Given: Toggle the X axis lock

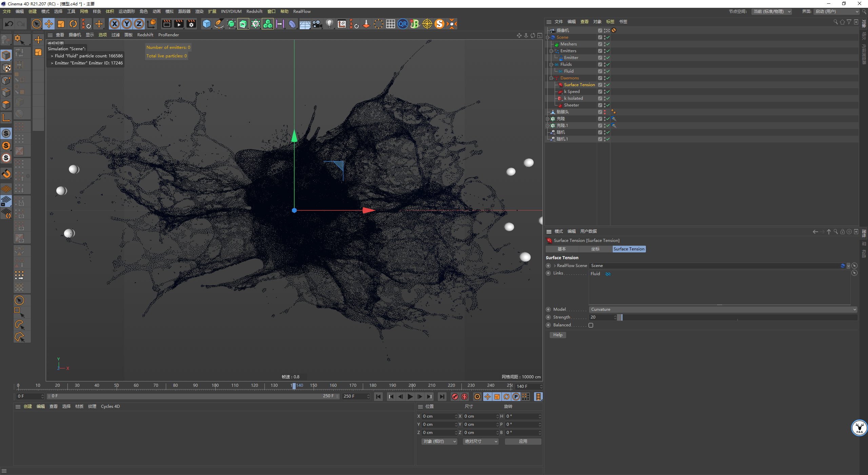Looking at the screenshot, I should tap(115, 24).
